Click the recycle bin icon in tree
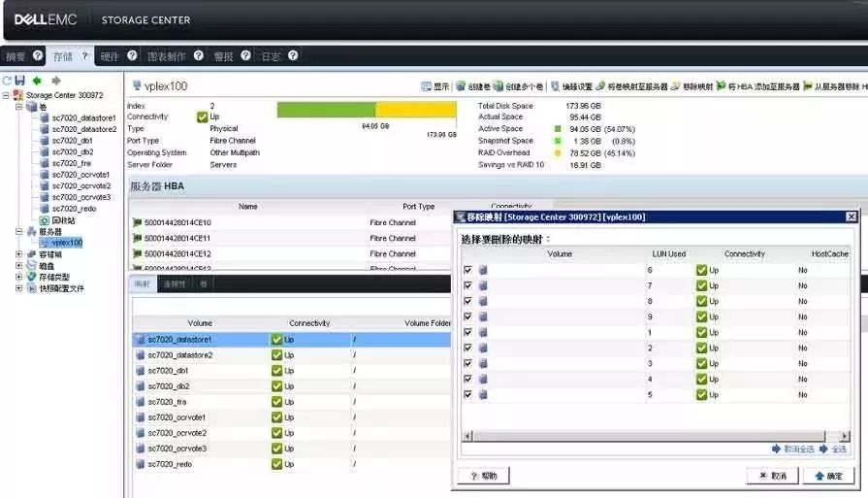Image resolution: width=868 pixels, height=498 pixels. 45,220
